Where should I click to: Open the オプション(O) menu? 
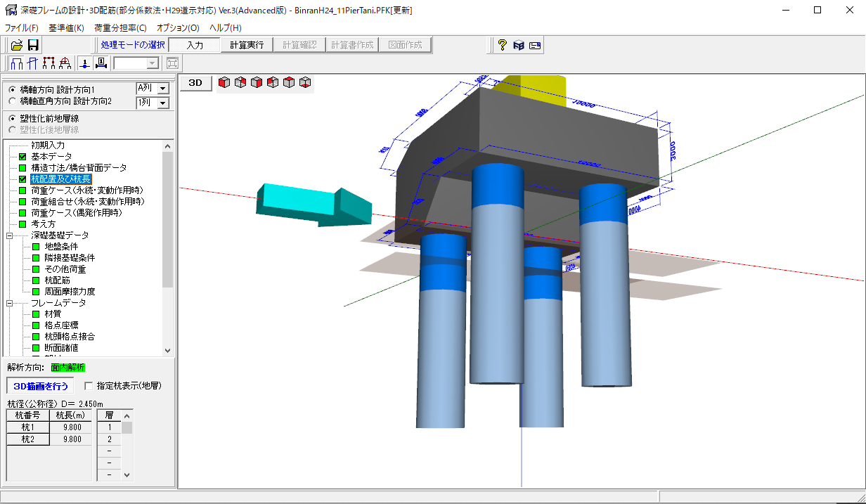(x=178, y=28)
